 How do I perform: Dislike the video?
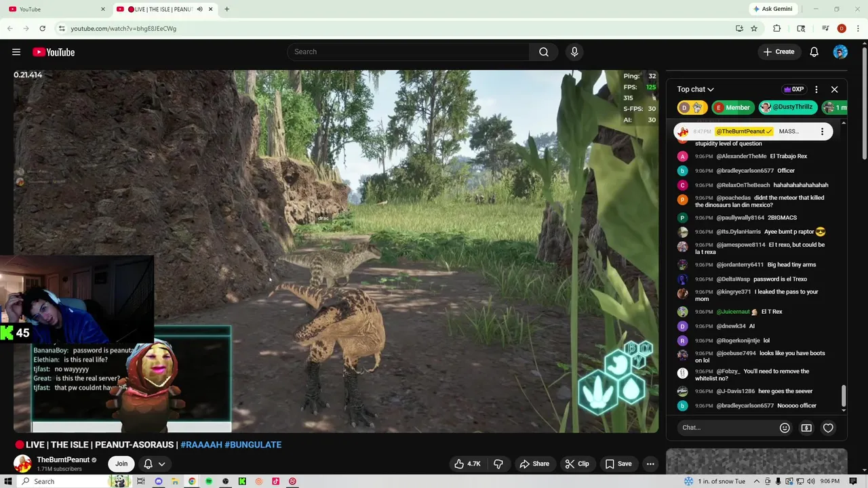click(498, 464)
